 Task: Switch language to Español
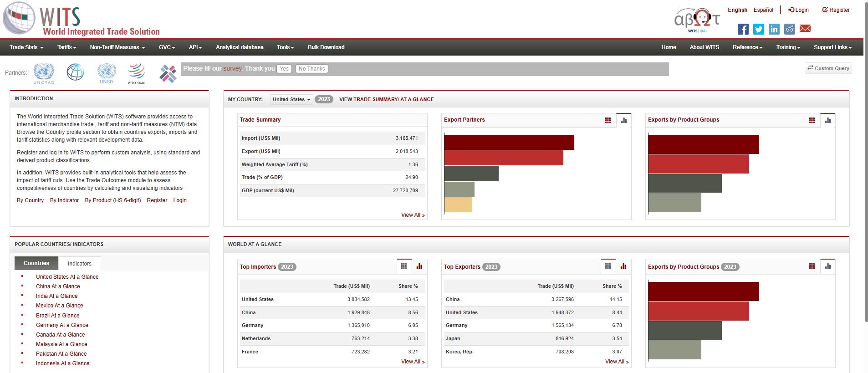[763, 10]
